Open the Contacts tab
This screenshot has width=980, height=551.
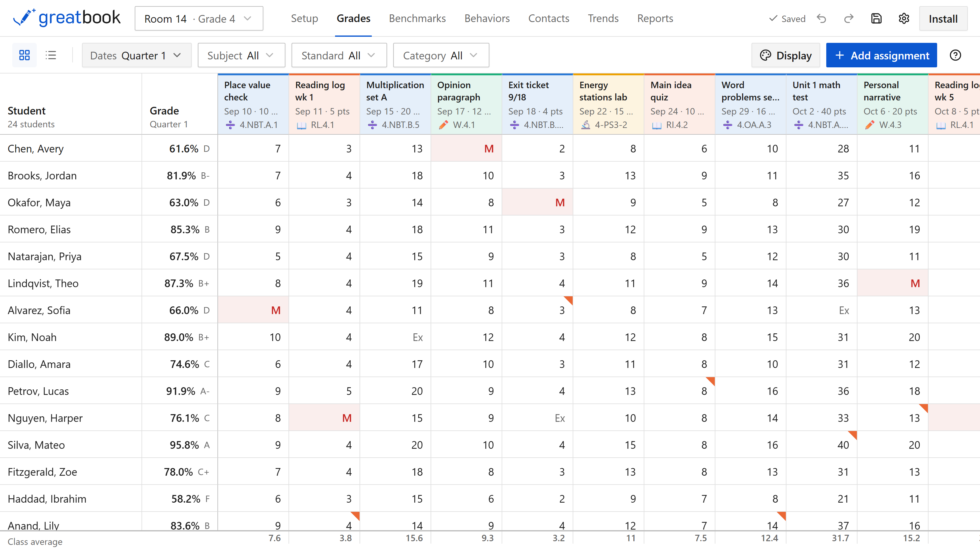pos(548,18)
